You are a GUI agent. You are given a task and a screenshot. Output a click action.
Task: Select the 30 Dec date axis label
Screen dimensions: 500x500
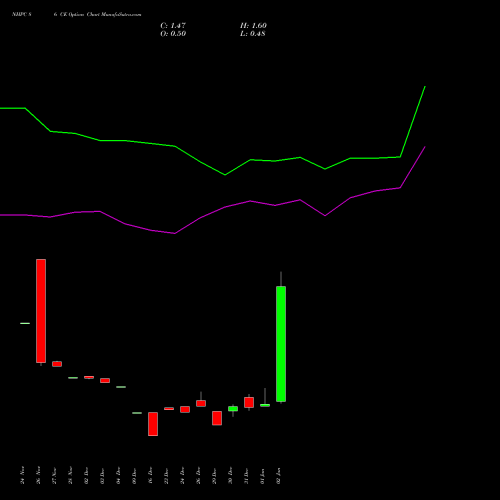[230, 476]
